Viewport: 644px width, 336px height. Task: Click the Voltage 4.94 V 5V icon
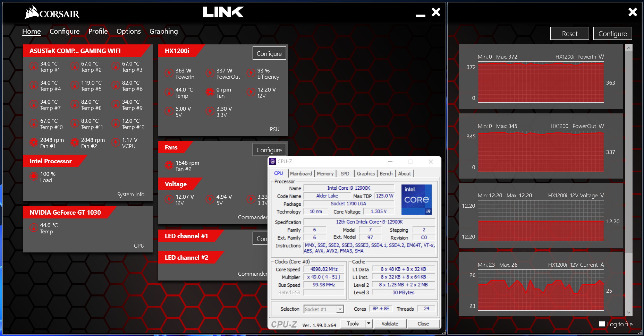pyautogui.click(x=210, y=199)
